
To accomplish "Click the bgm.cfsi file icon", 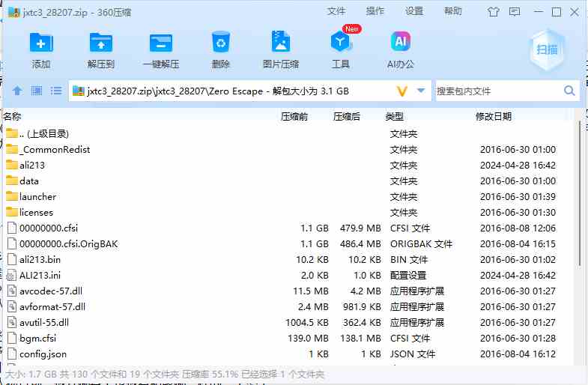I will (12, 339).
